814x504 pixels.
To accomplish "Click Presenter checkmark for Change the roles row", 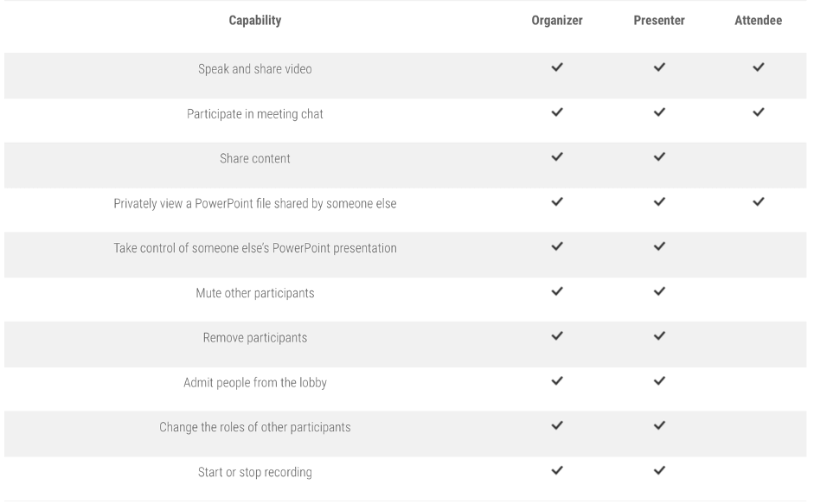I will pyautogui.click(x=659, y=425).
